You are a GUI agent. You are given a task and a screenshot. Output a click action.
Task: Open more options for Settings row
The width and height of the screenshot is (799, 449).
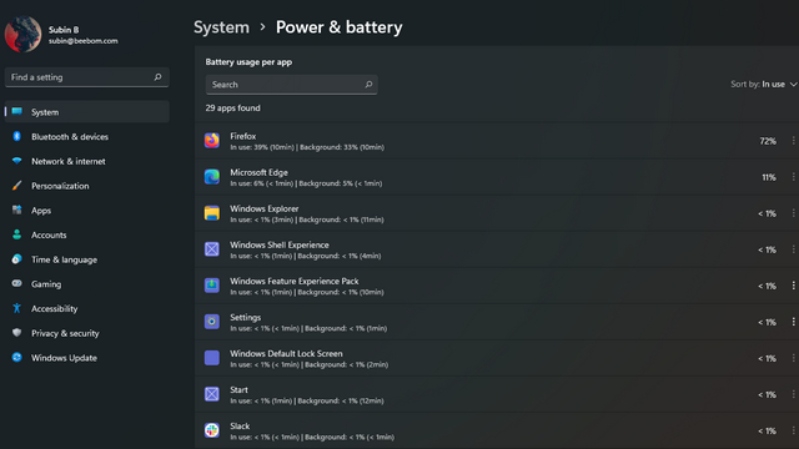click(x=793, y=322)
